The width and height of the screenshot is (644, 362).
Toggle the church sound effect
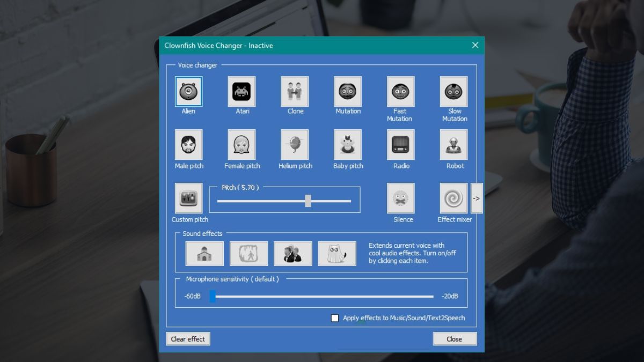[x=204, y=253]
